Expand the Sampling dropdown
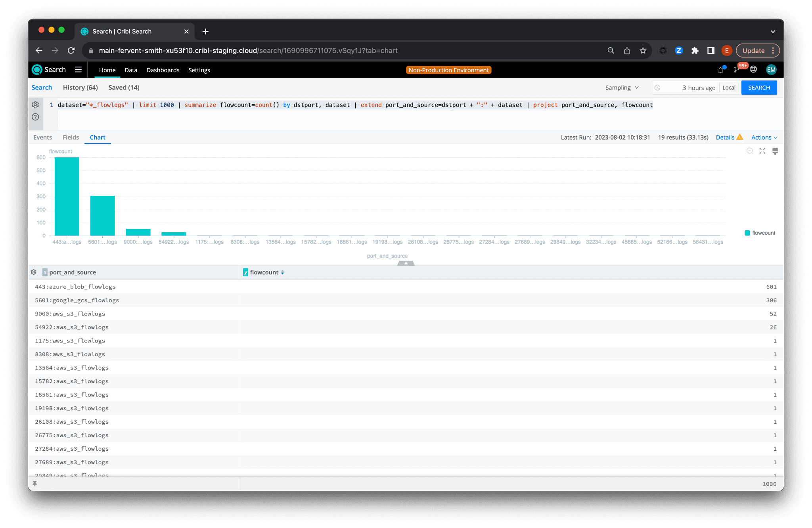The width and height of the screenshot is (812, 528). [x=622, y=88]
